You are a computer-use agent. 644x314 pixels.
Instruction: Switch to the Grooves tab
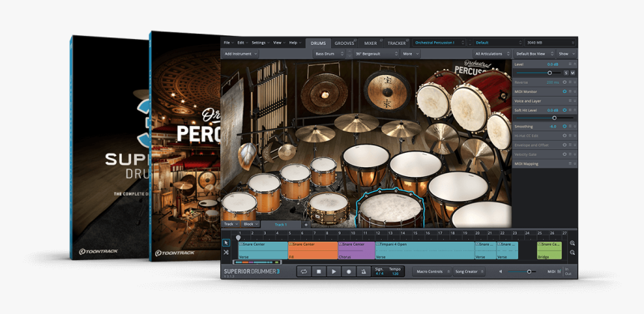coord(344,43)
